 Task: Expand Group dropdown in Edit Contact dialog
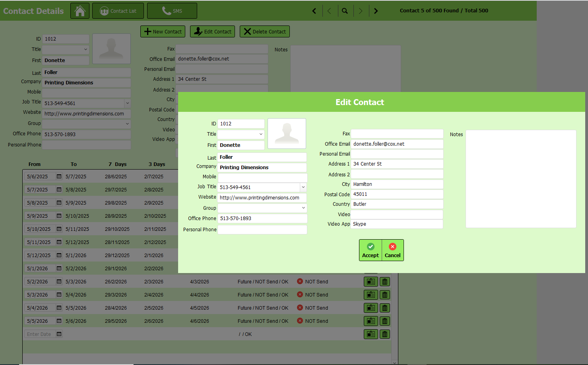click(x=303, y=208)
